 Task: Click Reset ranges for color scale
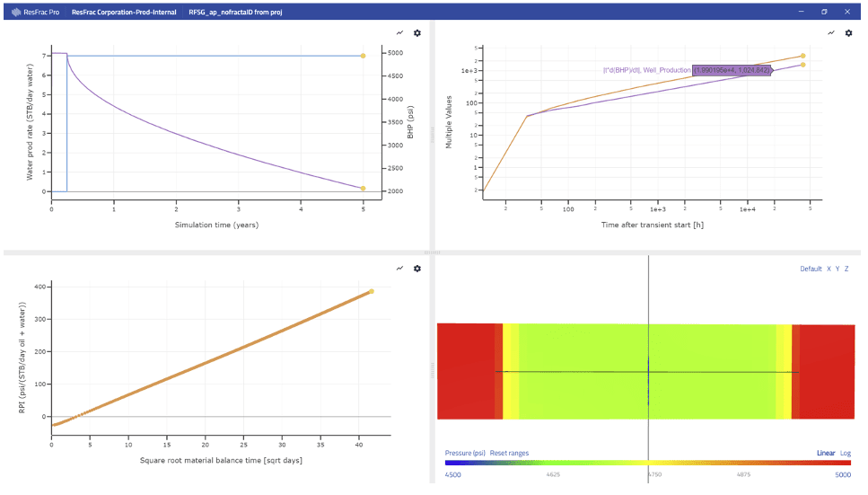(509, 453)
